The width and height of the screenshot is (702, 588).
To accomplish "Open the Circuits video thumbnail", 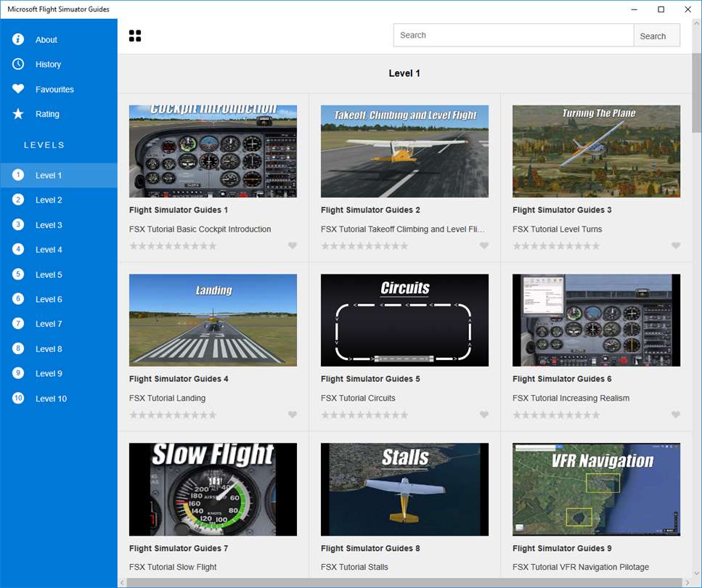I will click(404, 320).
